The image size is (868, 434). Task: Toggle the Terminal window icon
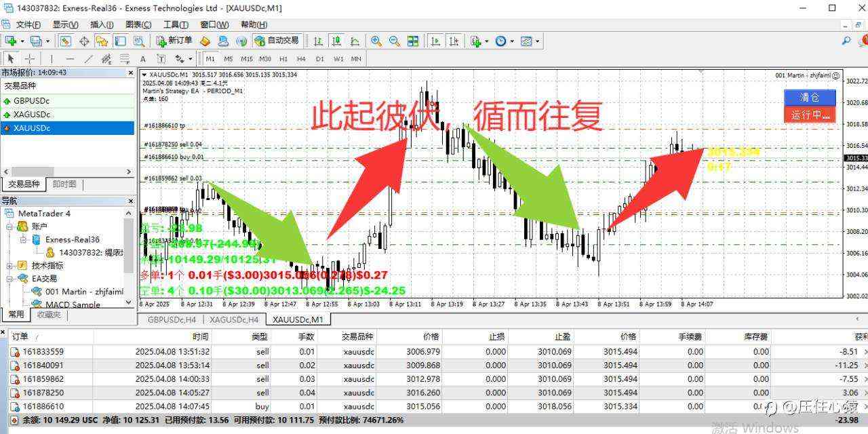pos(120,41)
